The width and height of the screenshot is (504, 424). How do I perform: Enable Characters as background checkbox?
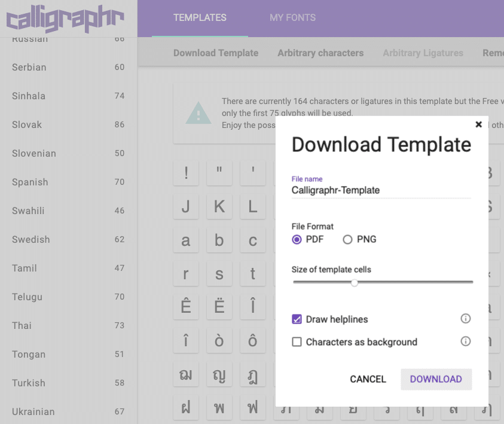[297, 342]
